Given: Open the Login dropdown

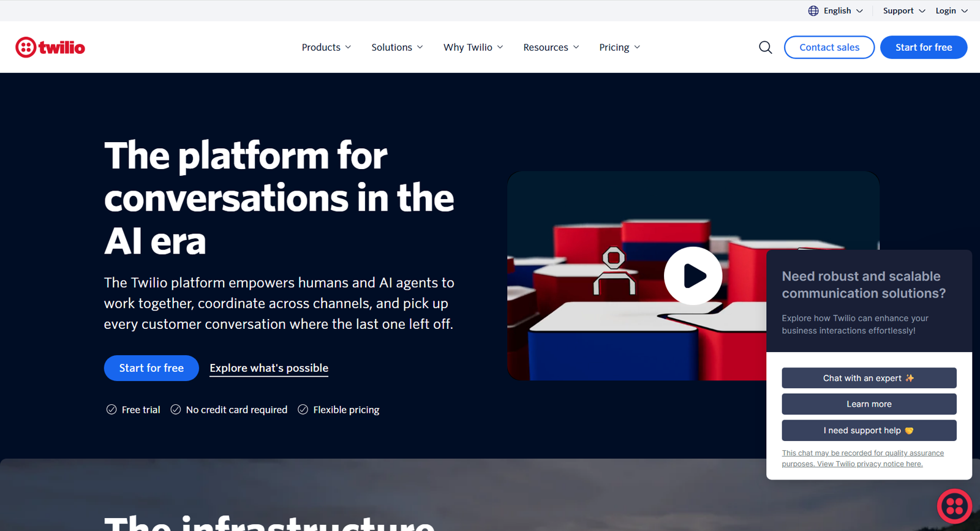Looking at the screenshot, I should click(951, 10).
